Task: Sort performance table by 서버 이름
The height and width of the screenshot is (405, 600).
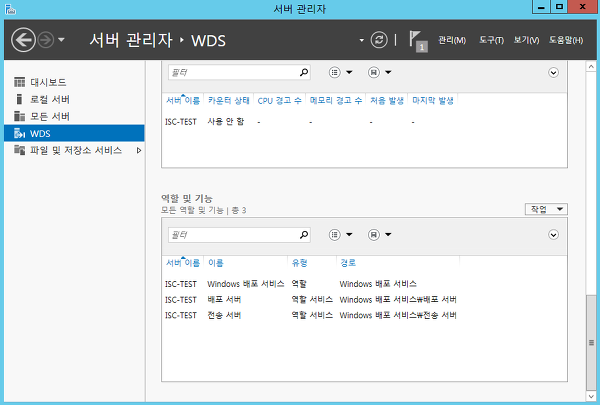Action: click(183, 101)
